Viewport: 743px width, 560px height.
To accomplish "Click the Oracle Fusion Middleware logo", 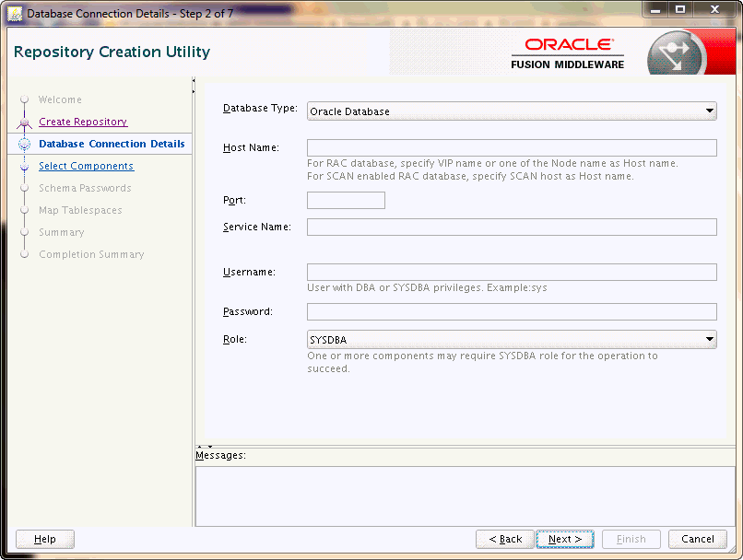I will pos(568,54).
